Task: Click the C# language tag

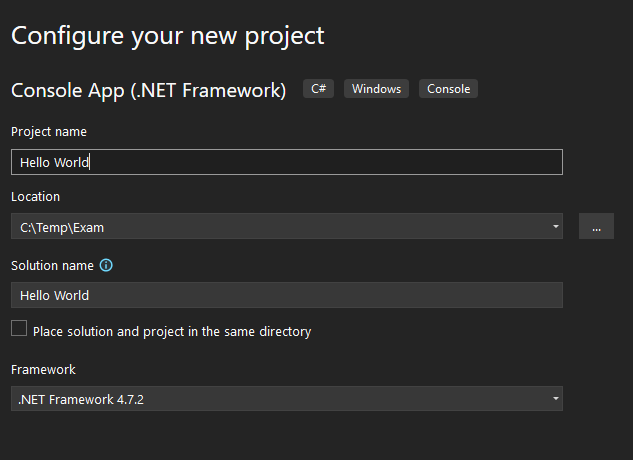Action: (320, 89)
